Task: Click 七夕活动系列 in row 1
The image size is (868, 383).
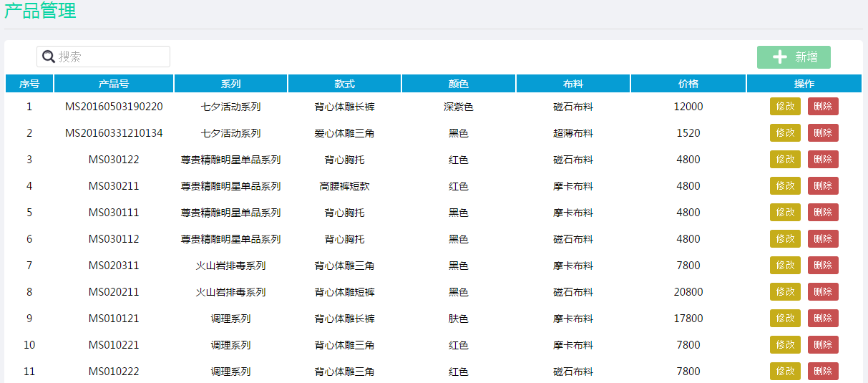Action: (x=230, y=107)
